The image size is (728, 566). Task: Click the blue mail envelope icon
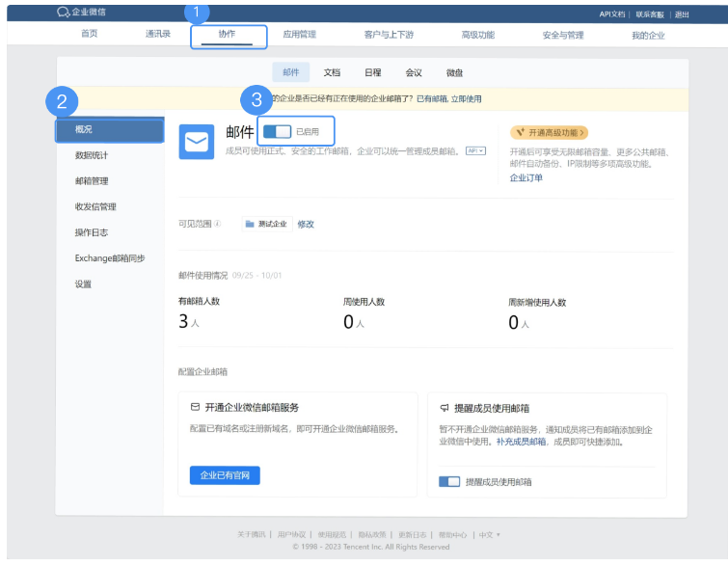click(197, 142)
